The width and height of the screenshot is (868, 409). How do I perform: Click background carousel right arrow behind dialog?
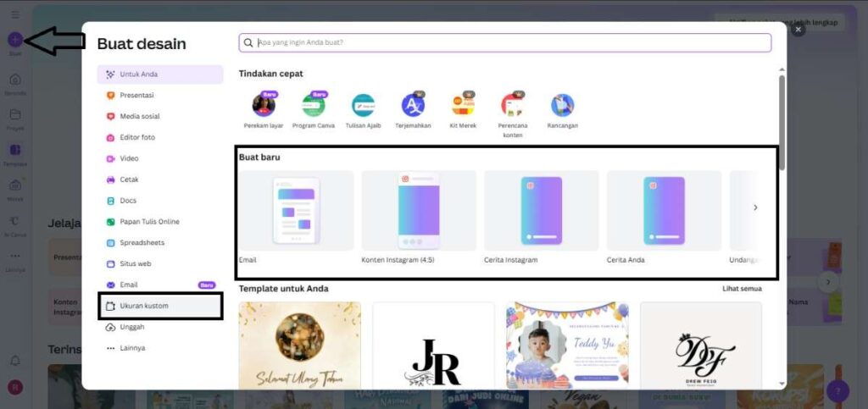(828, 282)
